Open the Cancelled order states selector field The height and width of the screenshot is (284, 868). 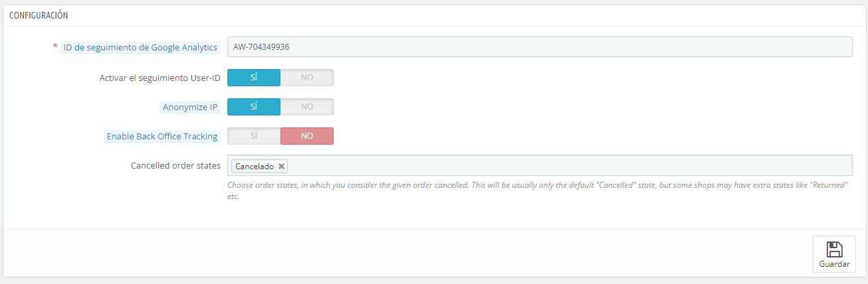tap(540, 165)
